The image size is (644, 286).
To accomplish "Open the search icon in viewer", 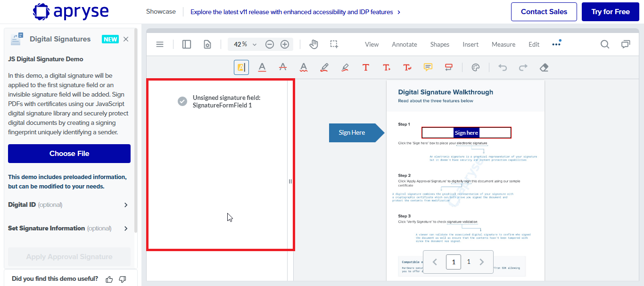I will coord(604,44).
